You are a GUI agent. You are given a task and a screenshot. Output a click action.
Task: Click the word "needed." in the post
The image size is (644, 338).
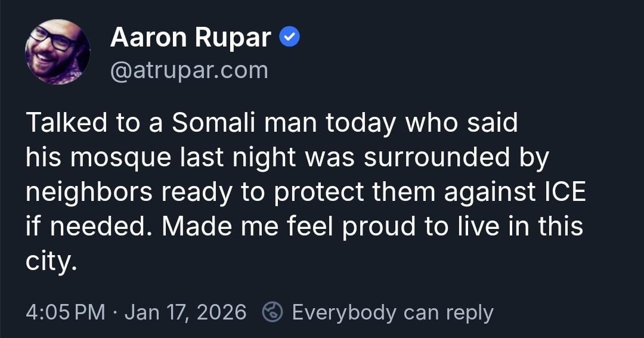point(93,227)
